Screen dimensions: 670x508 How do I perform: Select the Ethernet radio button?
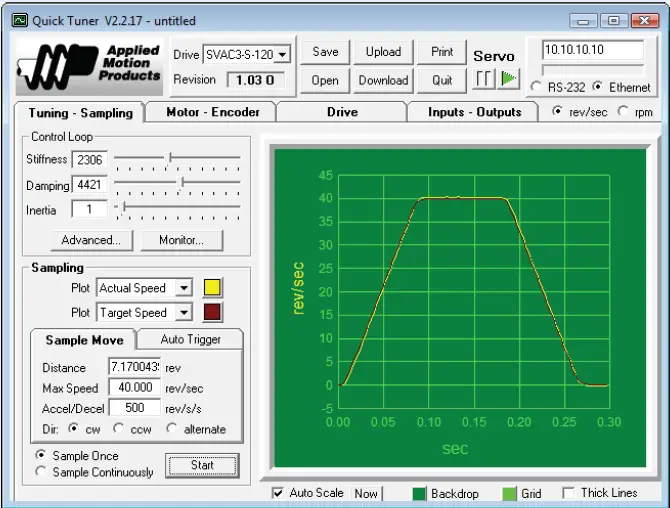(x=598, y=86)
